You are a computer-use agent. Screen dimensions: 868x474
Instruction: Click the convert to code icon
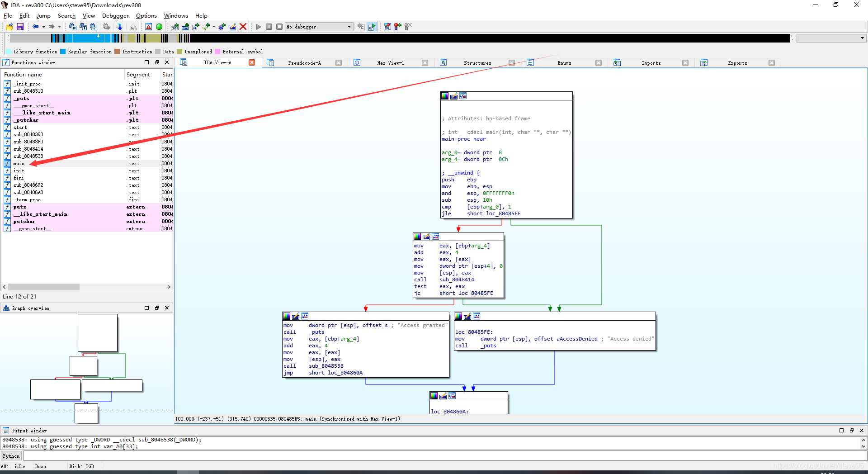point(175,27)
